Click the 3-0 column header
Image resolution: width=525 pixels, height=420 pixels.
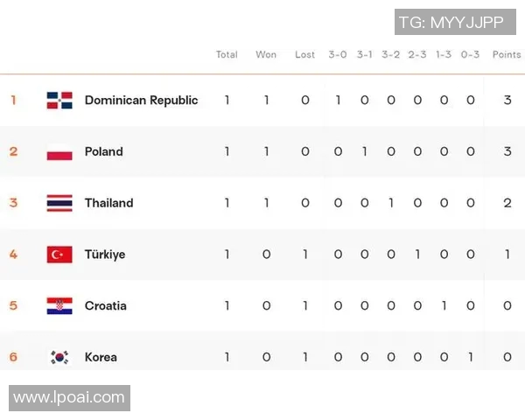click(x=338, y=54)
